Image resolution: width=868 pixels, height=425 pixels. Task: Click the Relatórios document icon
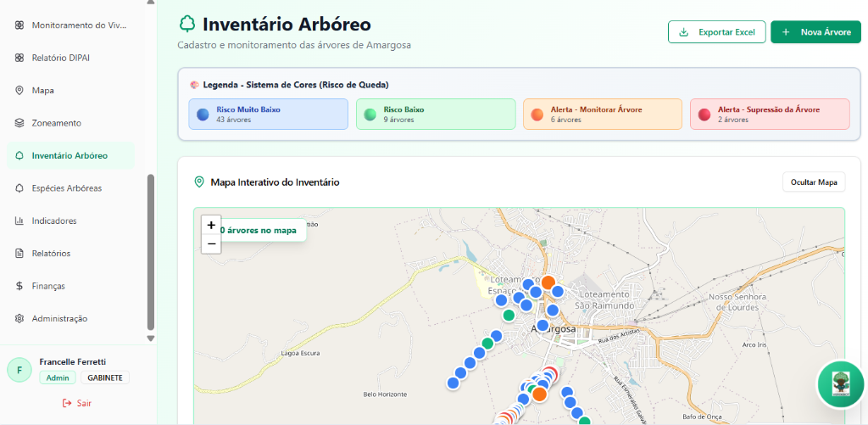[x=19, y=254]
